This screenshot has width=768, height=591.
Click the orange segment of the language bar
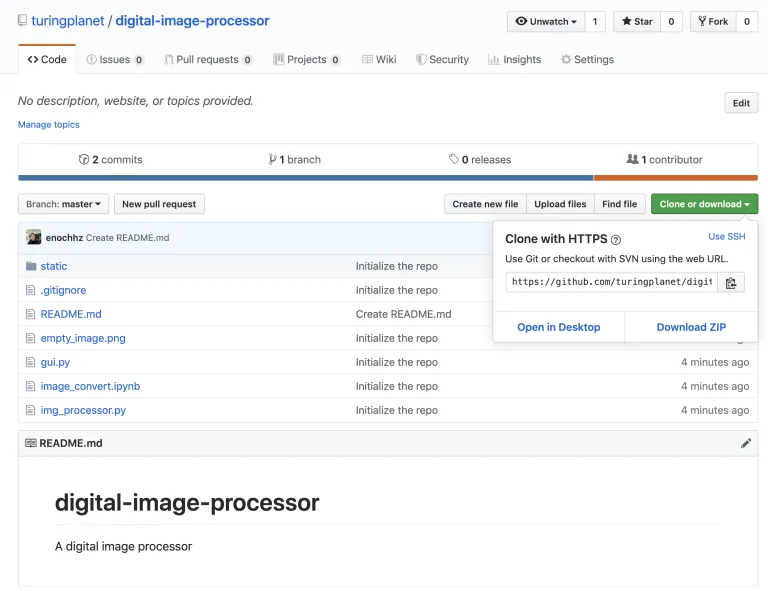676,178
